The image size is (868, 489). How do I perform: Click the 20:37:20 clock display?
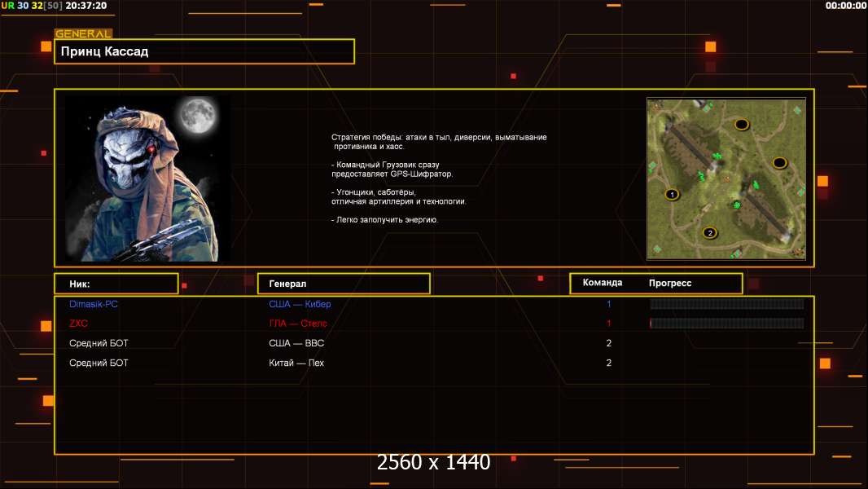(85, 6)
